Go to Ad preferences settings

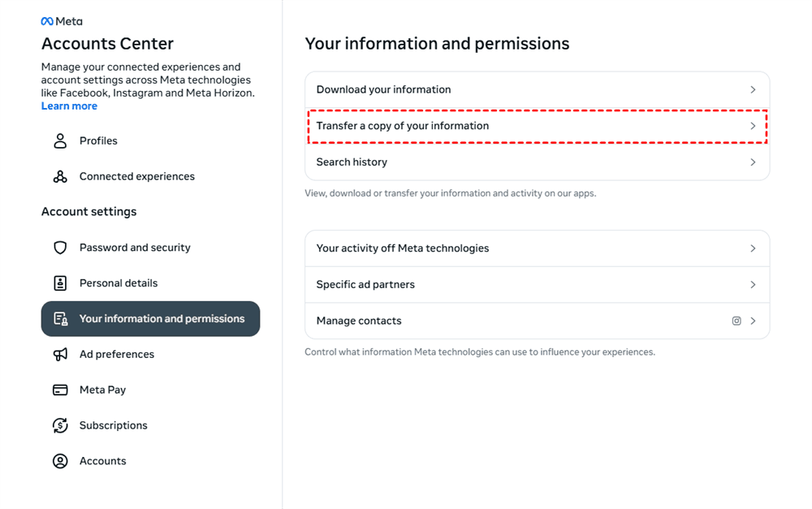(x=117, y=355)
